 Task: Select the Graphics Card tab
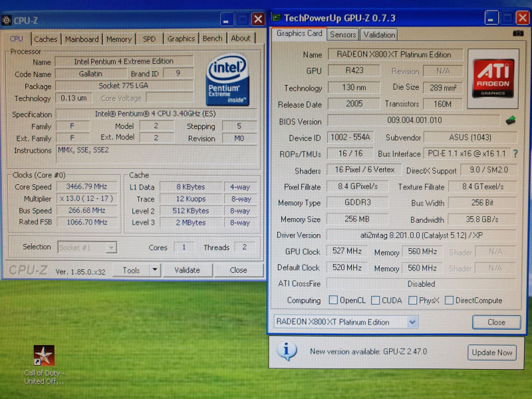click(x=299, y=33)
